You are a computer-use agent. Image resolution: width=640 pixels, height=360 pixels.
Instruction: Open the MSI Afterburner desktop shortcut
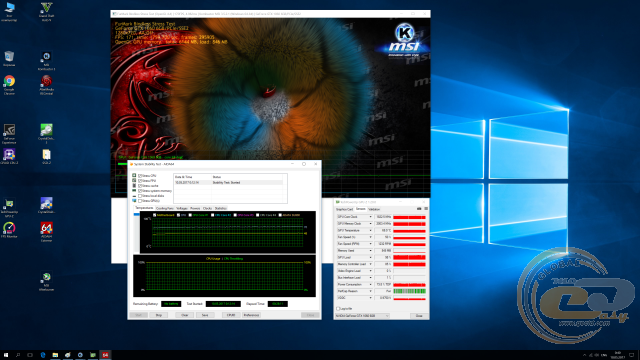coord(47,85)
